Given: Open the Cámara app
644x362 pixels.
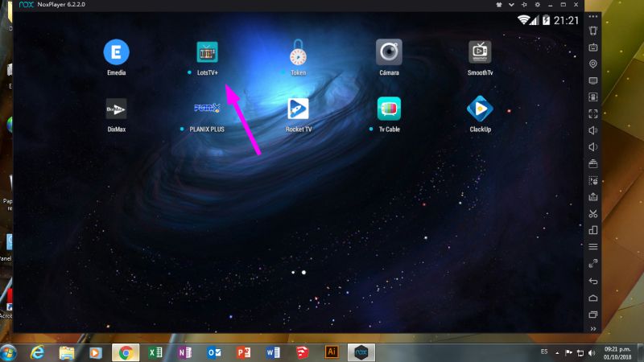Looking at the screenshot, I should coord(389,52).
